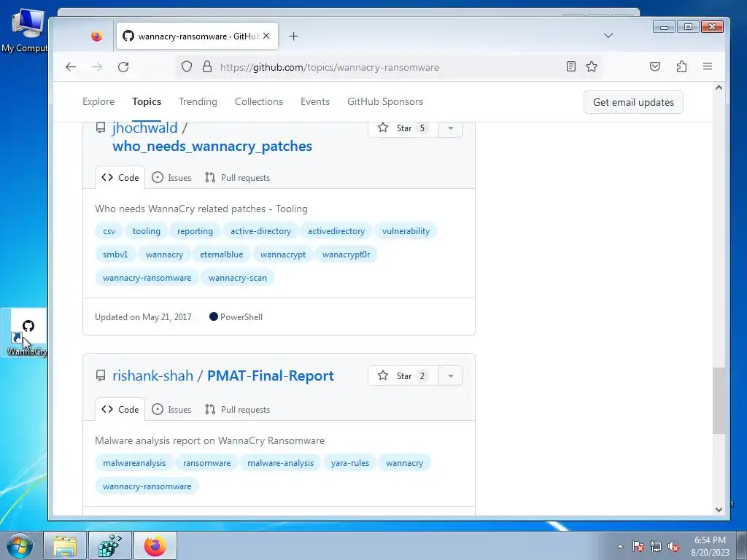Open Code tab of who_needs_wannacry_patches
The image size is (747, 560).
point(120,178)
